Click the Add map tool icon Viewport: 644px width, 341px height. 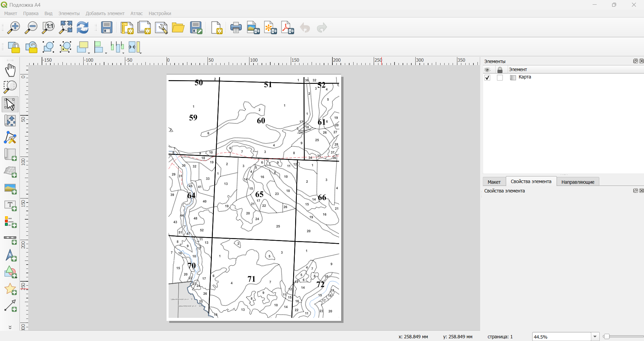[x=10, y=155]
